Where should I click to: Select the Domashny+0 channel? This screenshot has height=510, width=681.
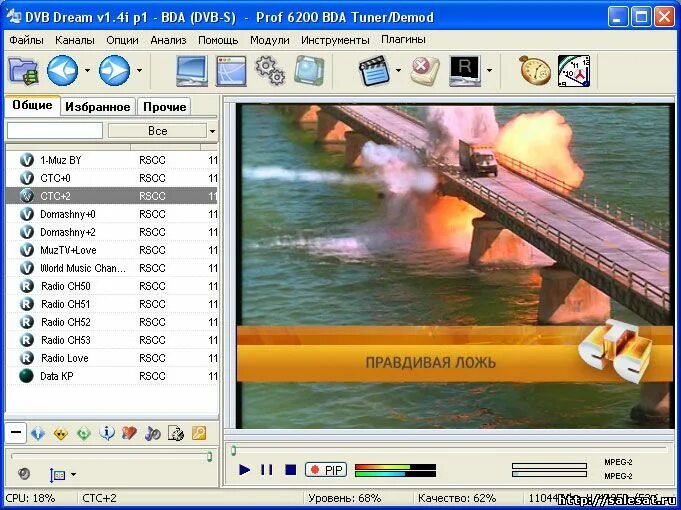pyautogui.click(x=112, y=214)
